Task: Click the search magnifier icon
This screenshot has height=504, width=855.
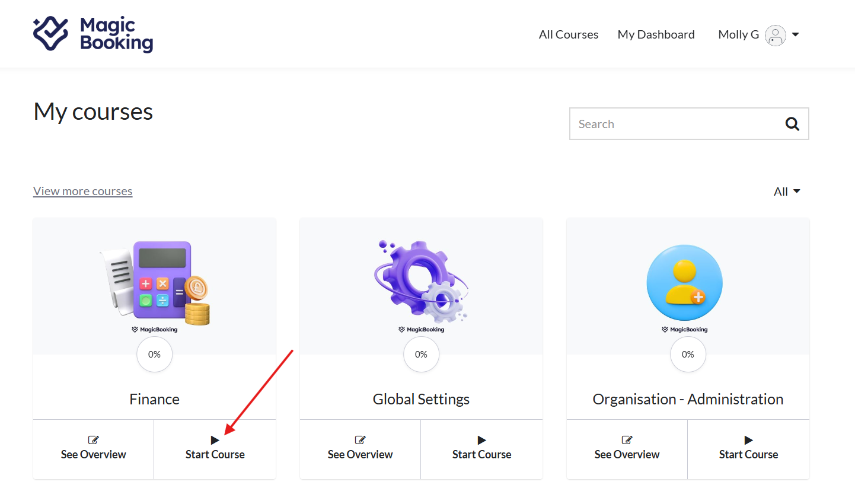Action: 792,124
